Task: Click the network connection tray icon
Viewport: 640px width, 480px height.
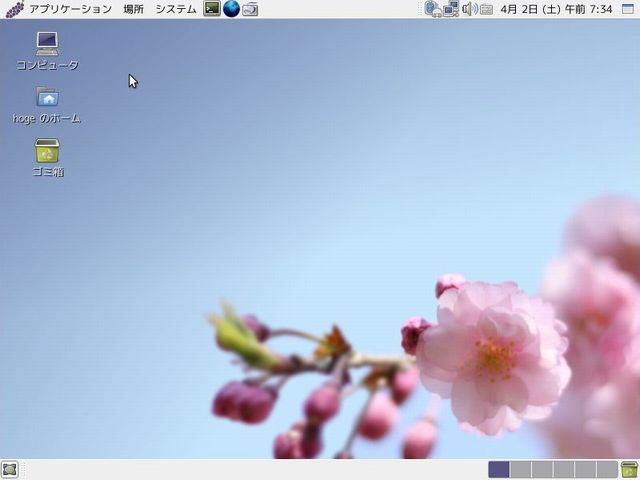Action: (451, 9)
